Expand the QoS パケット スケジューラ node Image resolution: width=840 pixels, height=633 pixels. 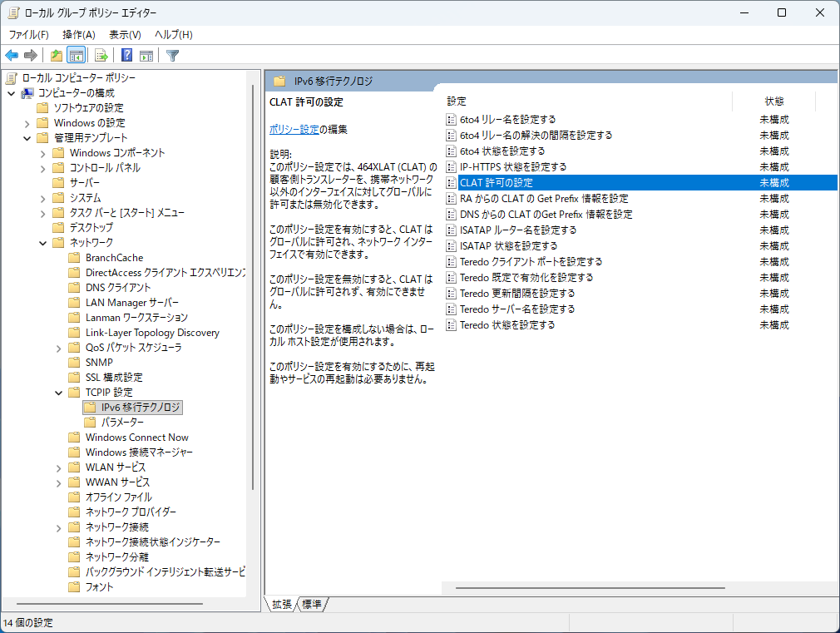point(59,348)
